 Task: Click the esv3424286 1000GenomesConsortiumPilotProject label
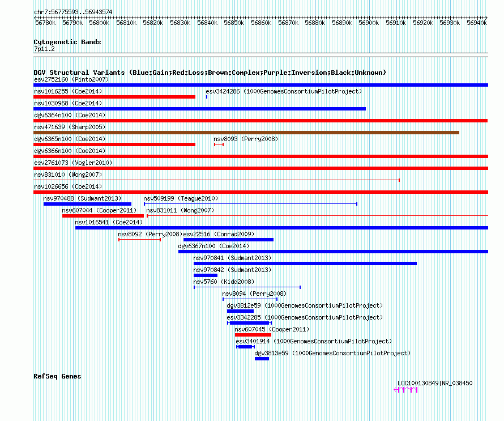point(284,91)
